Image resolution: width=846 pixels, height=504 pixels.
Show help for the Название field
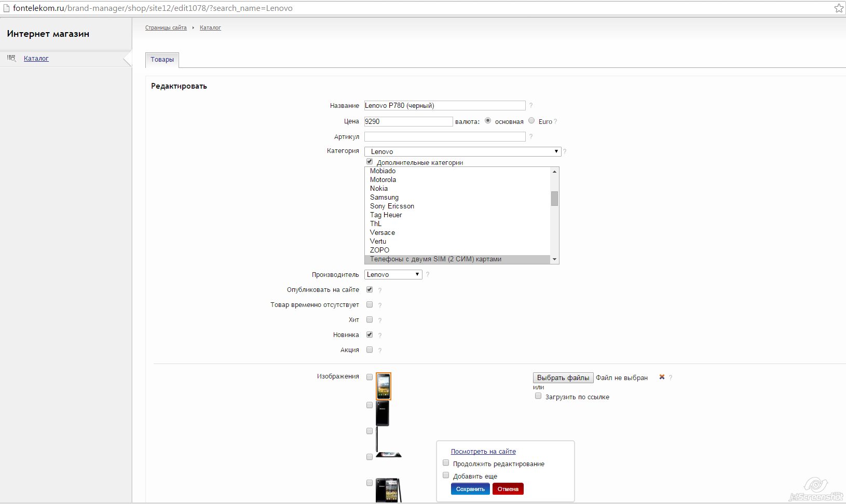pos(531,105)
